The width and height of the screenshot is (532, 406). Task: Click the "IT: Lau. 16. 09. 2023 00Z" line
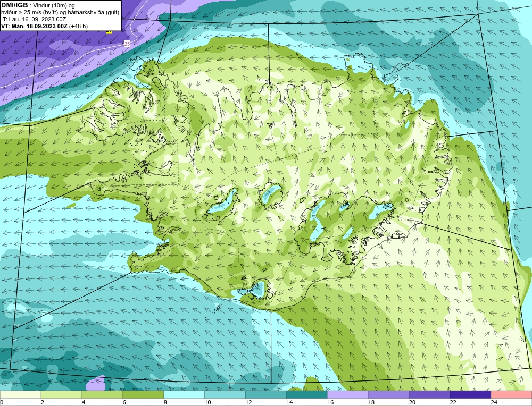click(x=34, y=19)
